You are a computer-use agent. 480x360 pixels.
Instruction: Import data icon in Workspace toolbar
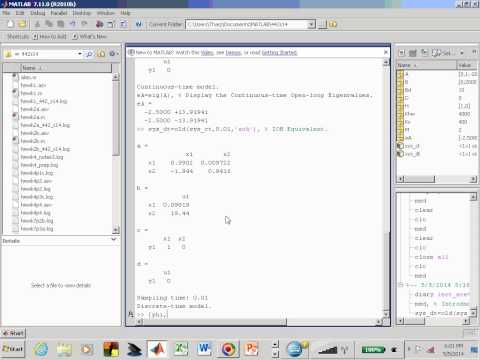(424, 53)
